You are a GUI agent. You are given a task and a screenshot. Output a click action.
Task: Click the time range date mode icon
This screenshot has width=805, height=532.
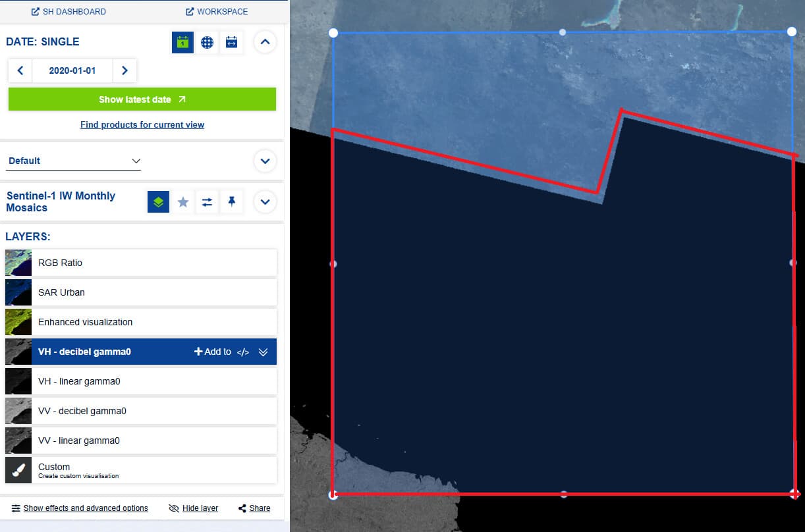231,42
